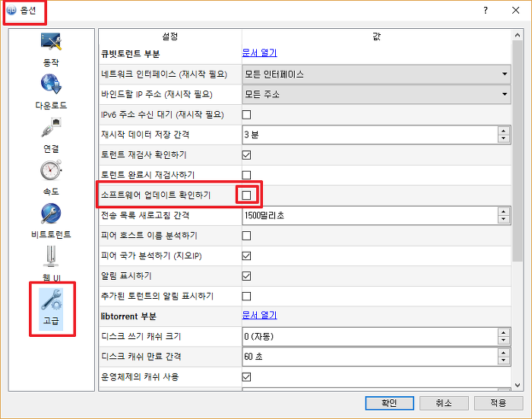Screen dimensions: 532x419
Task: Close the 옵션 dialog window
Action: coord(516,11)
